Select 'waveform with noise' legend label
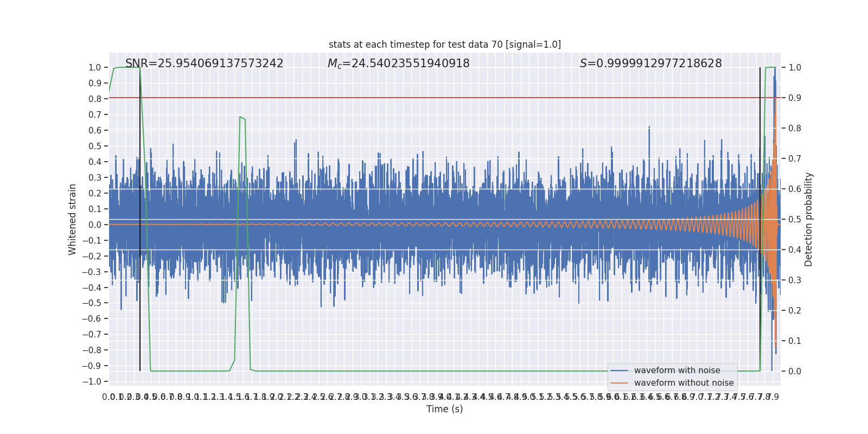This screenshot has height=434, width=868. 677,371
